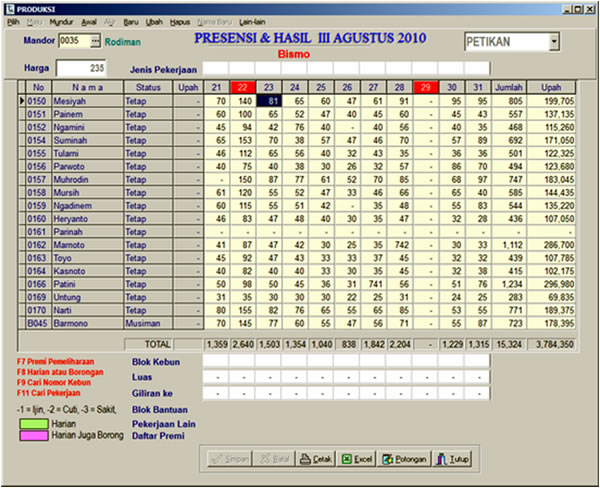
Task: Open the Potongan deductions button
Action: tap(404, 459)
